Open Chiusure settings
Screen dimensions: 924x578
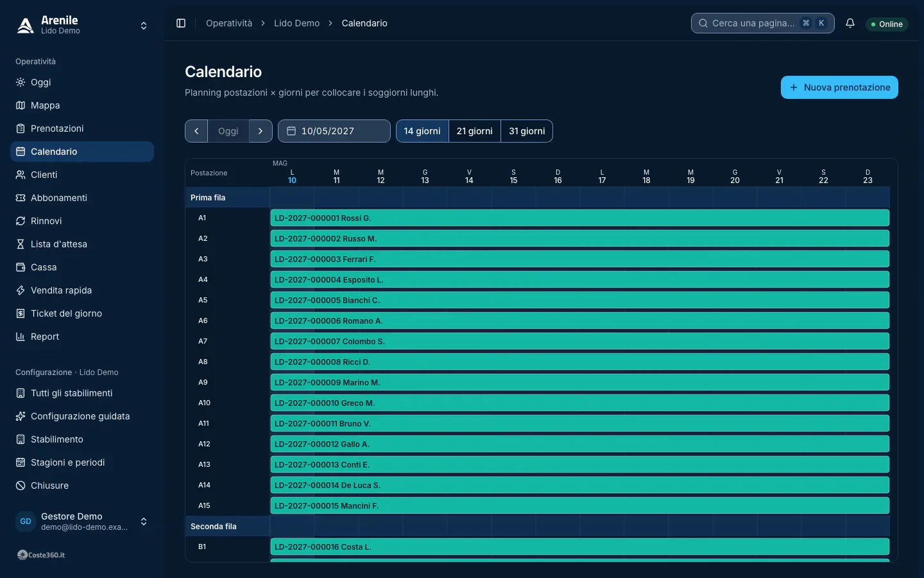[82, 486]
